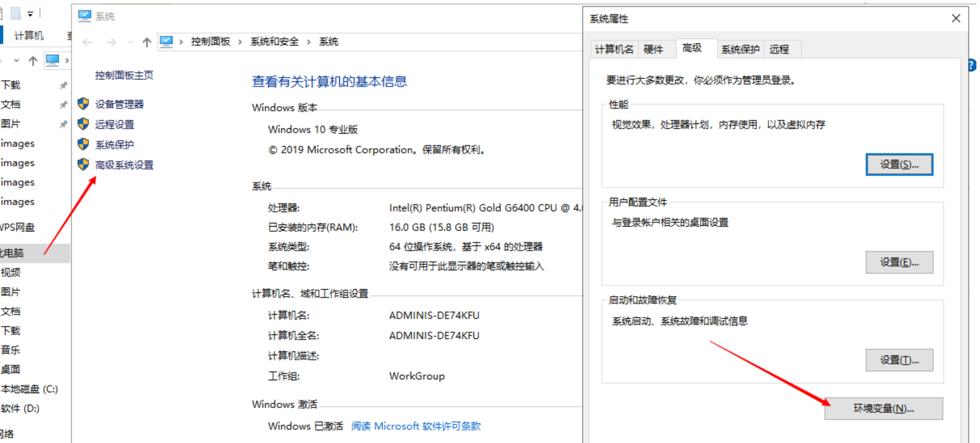Select 控制面板 breadcrumb in address bar
Screen dimensions: 980x443
point(210,42)
